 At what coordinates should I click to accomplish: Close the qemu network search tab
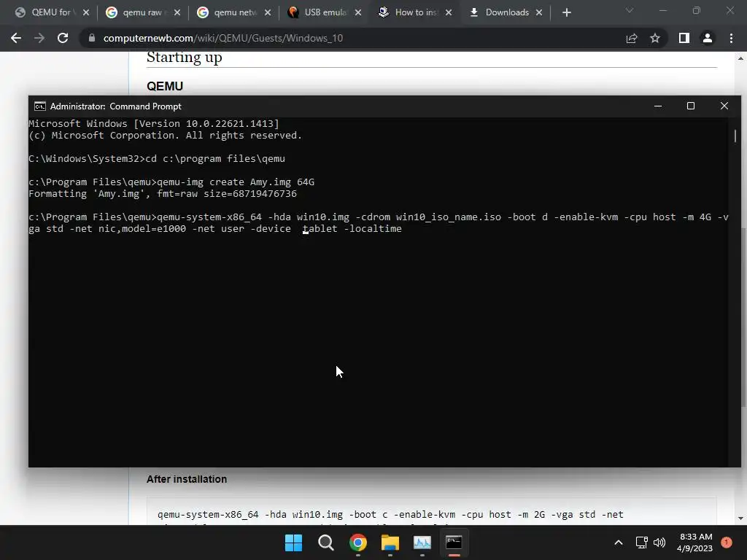268,13
